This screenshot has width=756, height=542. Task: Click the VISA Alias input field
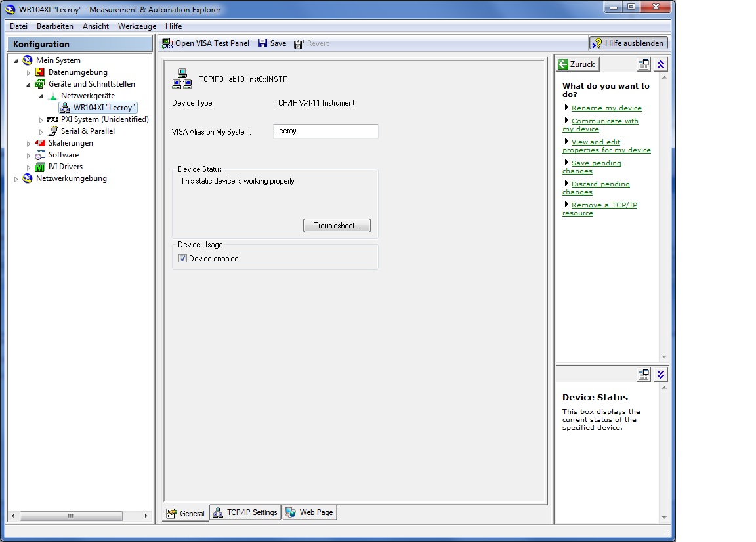pyautogui.click(x=325, y=131)
